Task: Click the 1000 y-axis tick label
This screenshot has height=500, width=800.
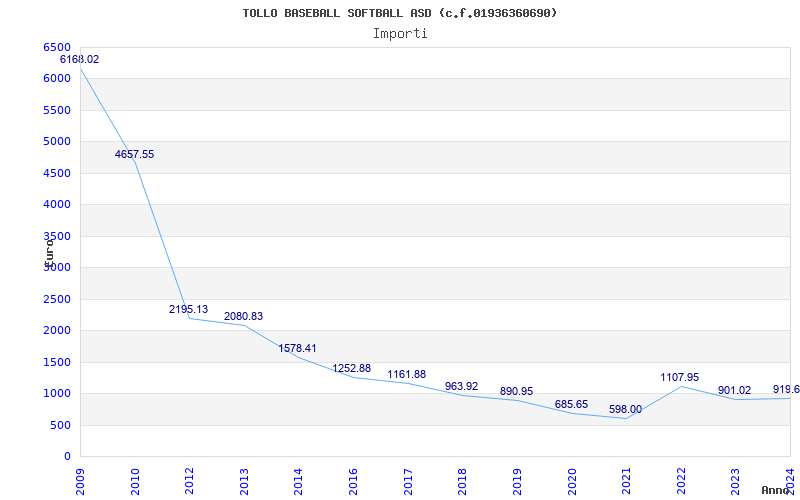Action: coord(57,394)
